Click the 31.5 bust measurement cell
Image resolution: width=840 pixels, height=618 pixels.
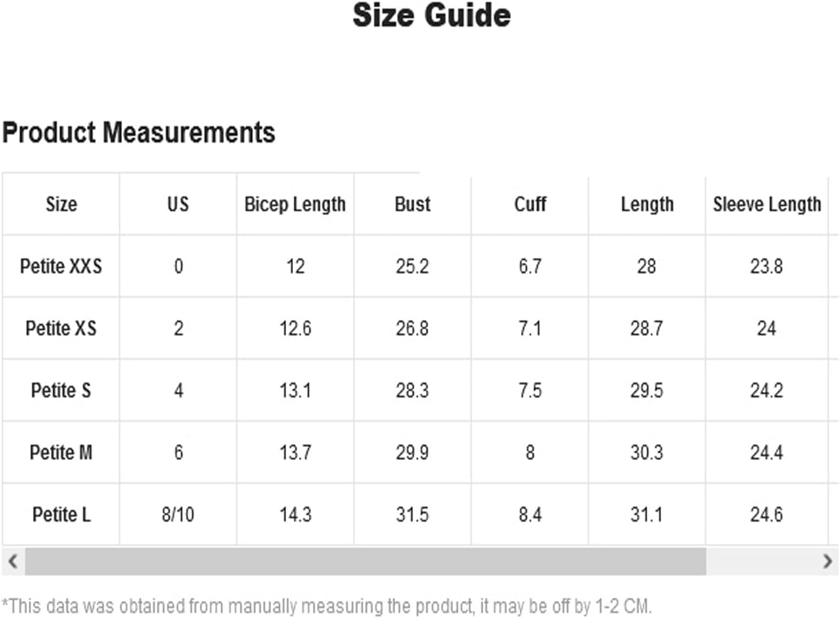[x=413, y=515]
